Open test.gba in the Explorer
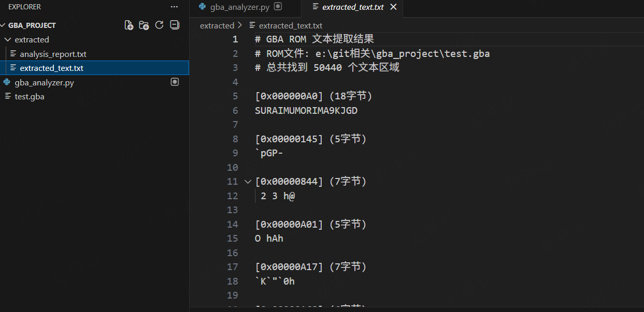 pyautogui.click(x=30, y=96)
